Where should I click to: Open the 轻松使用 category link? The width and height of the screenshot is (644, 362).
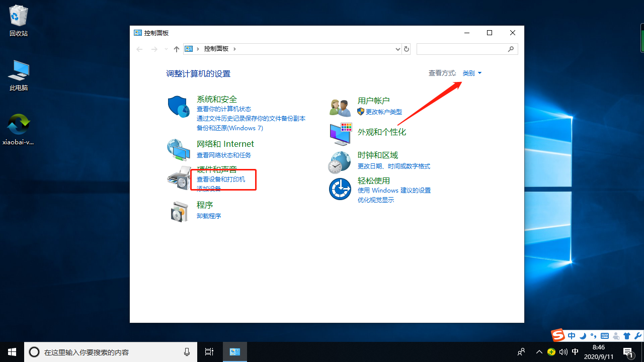click(374, 181)
